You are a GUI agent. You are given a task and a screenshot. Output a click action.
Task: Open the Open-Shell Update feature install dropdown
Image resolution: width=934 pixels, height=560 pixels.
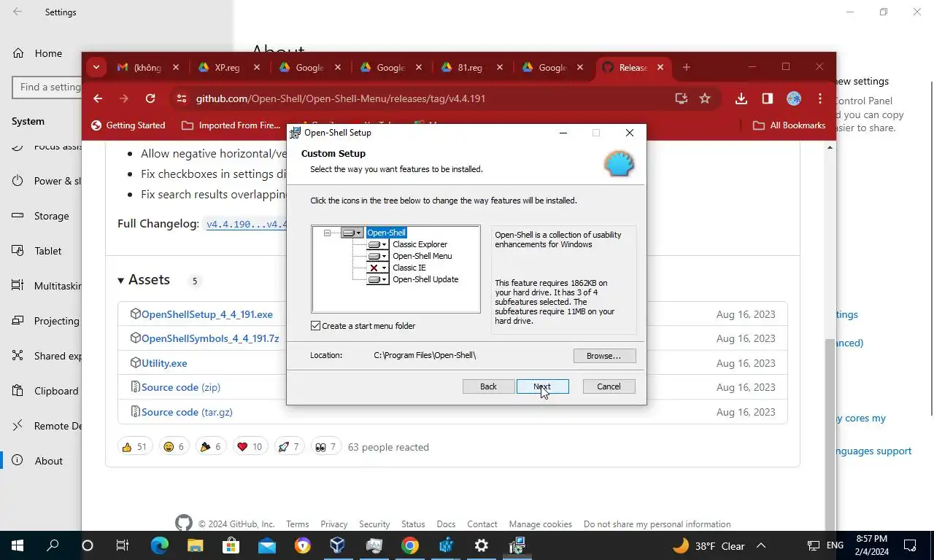[x=377, y=279]
